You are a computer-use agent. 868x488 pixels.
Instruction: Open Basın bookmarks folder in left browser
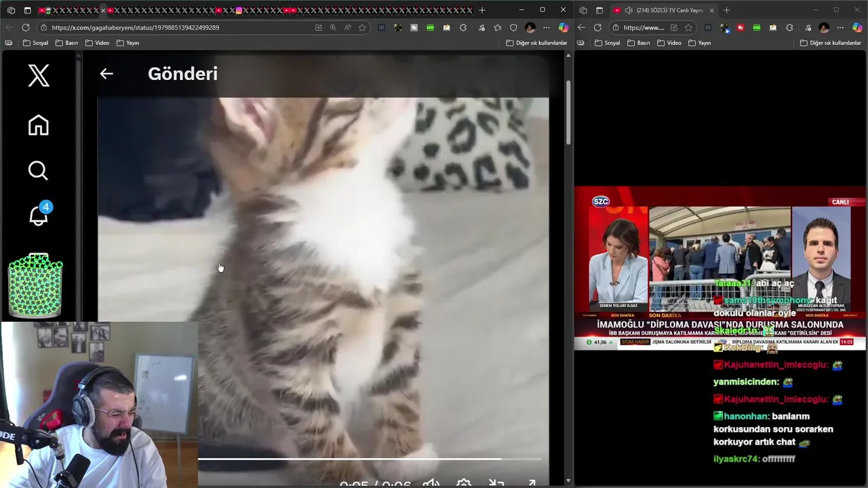[x=66, y=43]
